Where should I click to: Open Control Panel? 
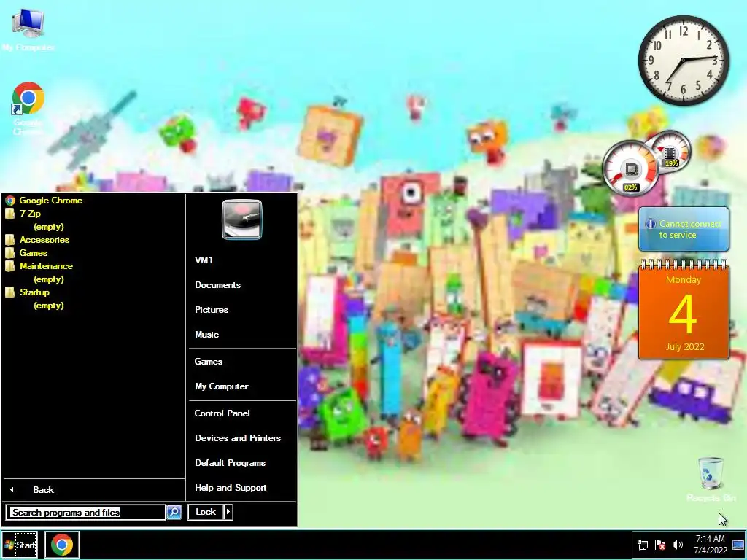[x=222, y=413]
